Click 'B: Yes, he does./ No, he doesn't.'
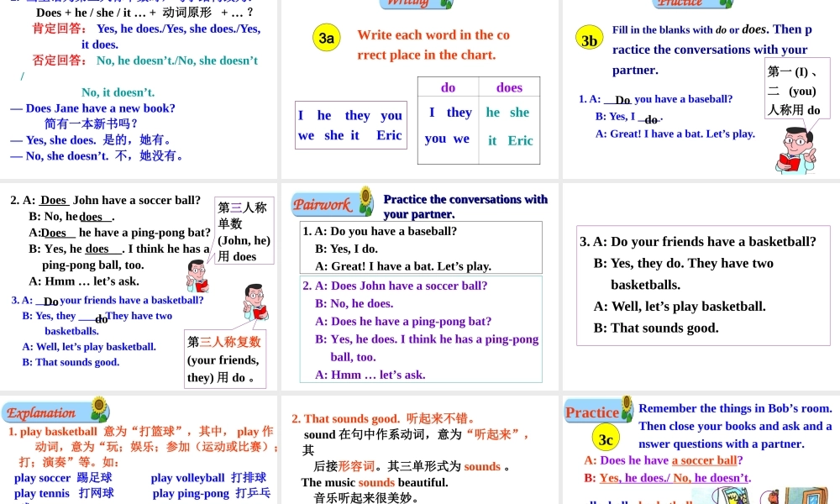 (x=668, y=478)
